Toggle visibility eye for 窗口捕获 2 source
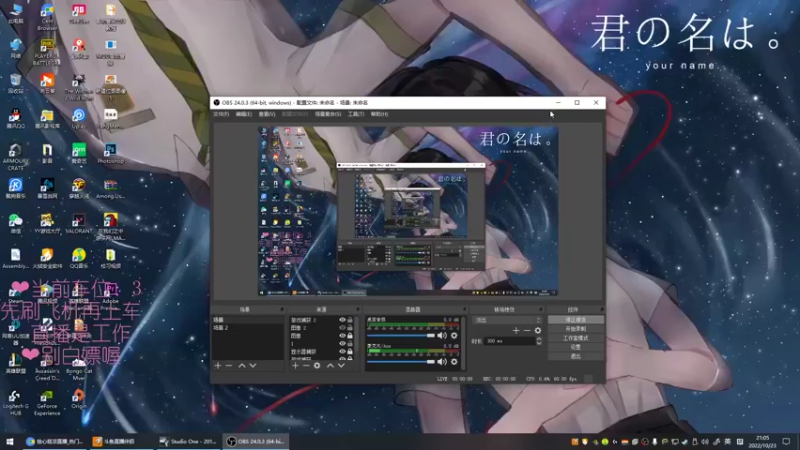The height and width of the screenshot is (450, 800). (342, 320)
